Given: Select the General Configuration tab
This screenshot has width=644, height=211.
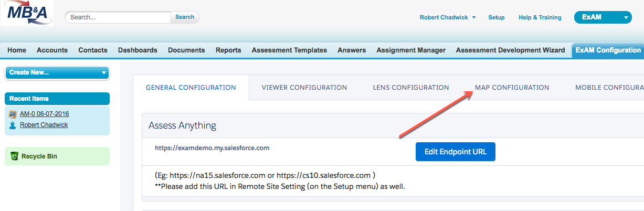Looking at the screenshot, I should point(191,88).
